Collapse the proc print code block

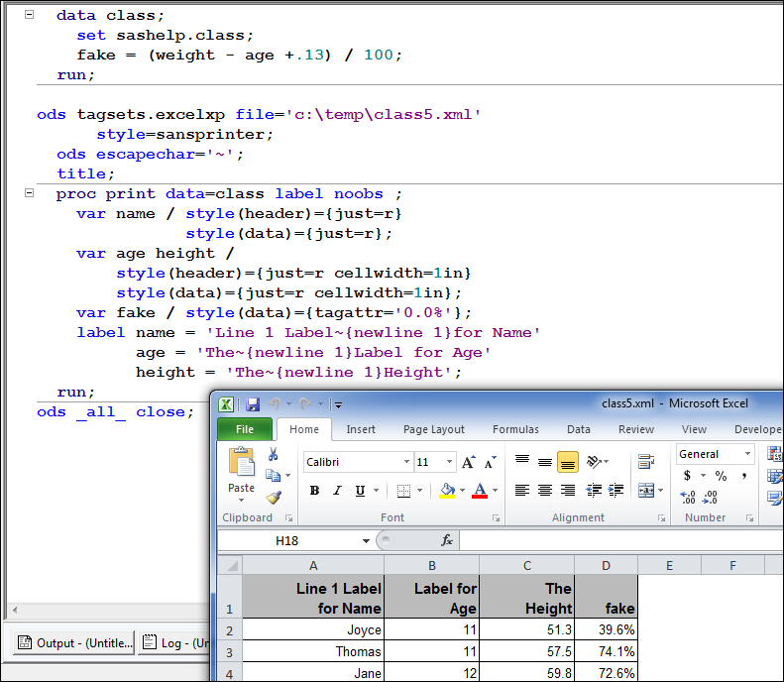tap(29, 194)
